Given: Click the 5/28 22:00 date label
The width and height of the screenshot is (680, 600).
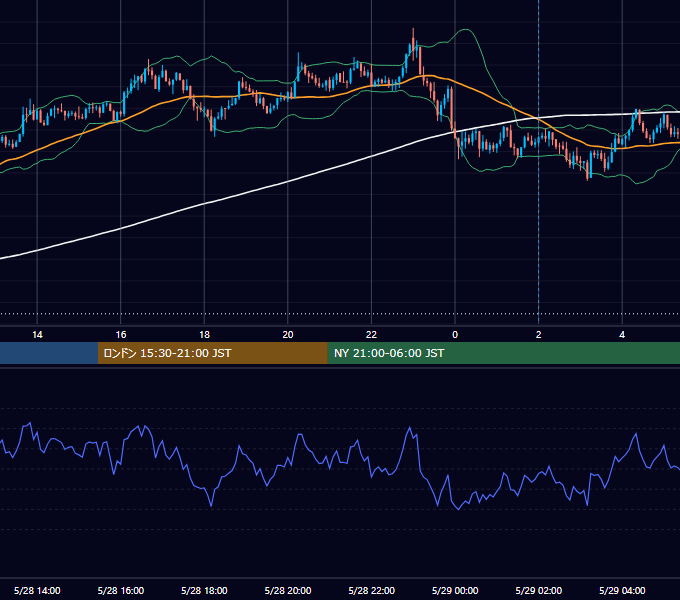Looking at the screenshot, I should coord(372,590).
